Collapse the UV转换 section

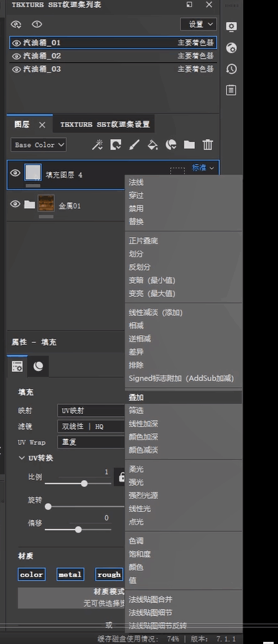[x=22, y=458]
